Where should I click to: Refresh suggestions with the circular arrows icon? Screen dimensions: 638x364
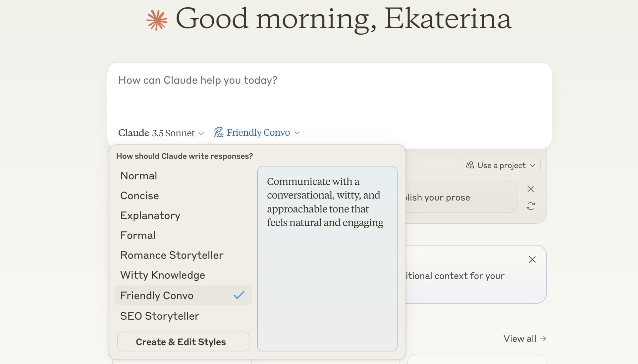click(530, 206)
